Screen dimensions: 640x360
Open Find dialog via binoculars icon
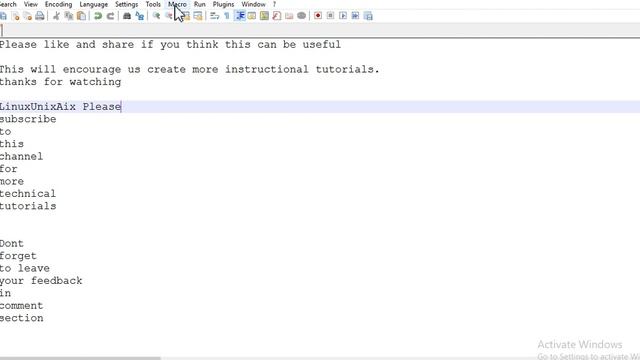[127, 16]
